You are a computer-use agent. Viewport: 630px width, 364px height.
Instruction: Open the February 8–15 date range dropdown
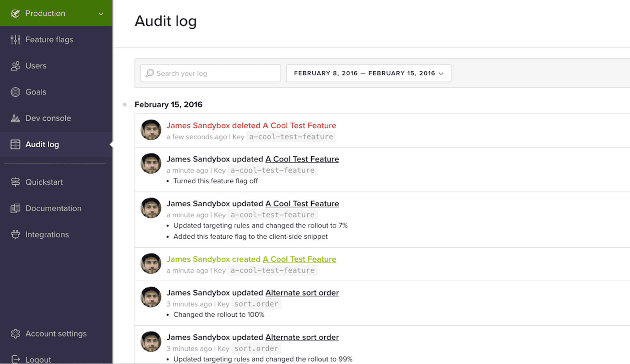[x=368, y=73]
